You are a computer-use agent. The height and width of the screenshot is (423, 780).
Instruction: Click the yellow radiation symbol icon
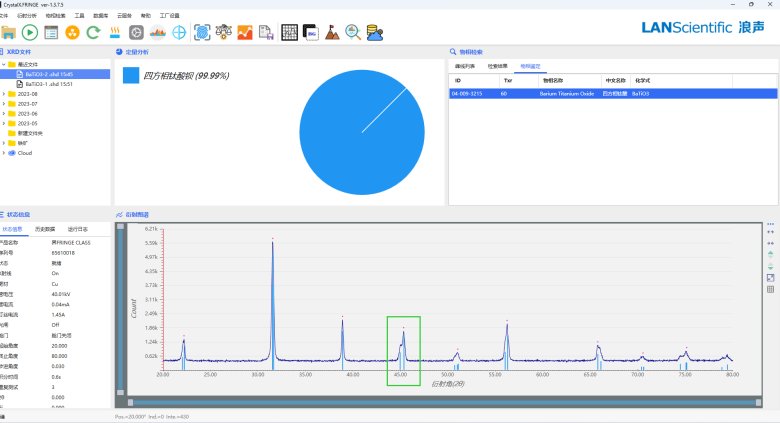tap(72, 32)
